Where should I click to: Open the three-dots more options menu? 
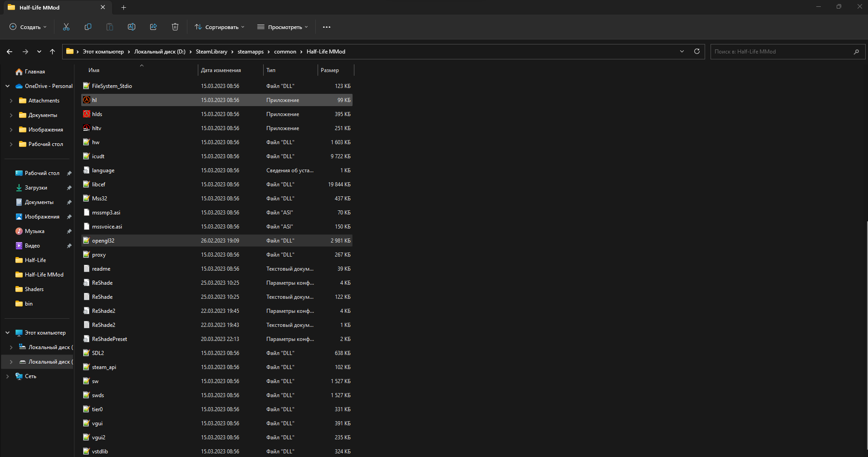pos(327,27)
